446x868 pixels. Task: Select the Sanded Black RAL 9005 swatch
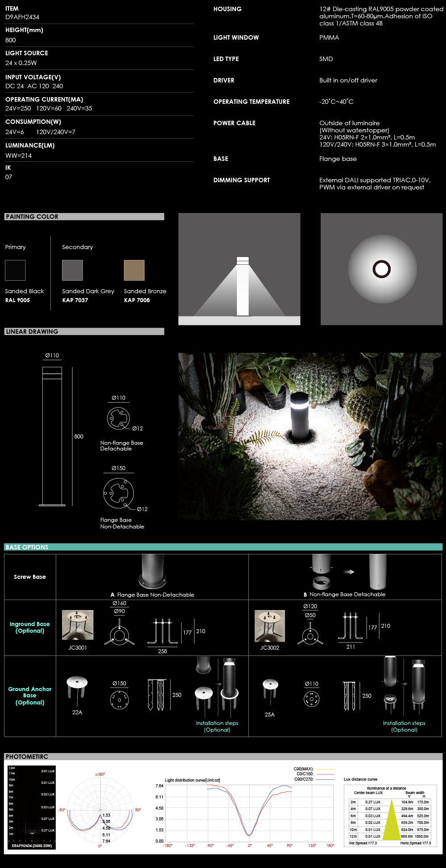pos(15,270)
